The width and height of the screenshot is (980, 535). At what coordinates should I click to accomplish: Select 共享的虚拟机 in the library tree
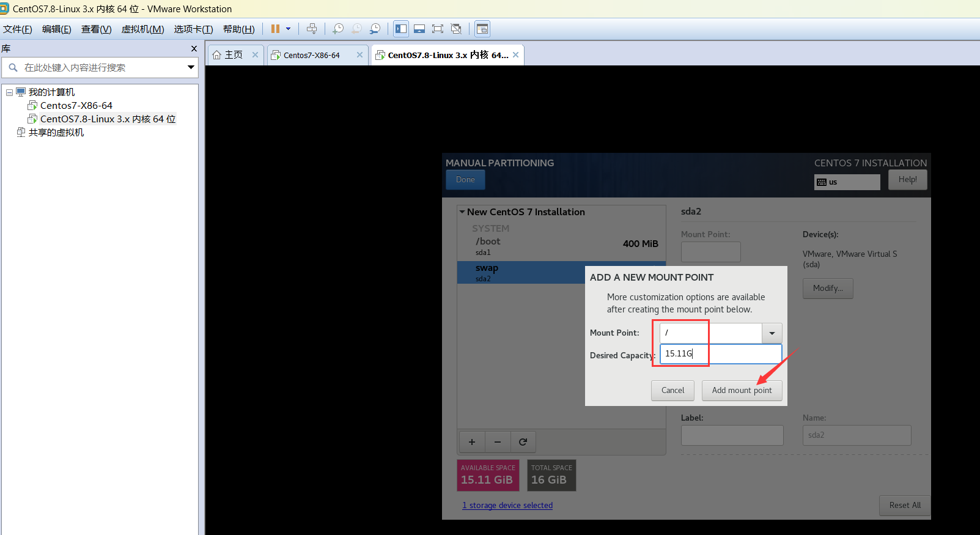56,133
